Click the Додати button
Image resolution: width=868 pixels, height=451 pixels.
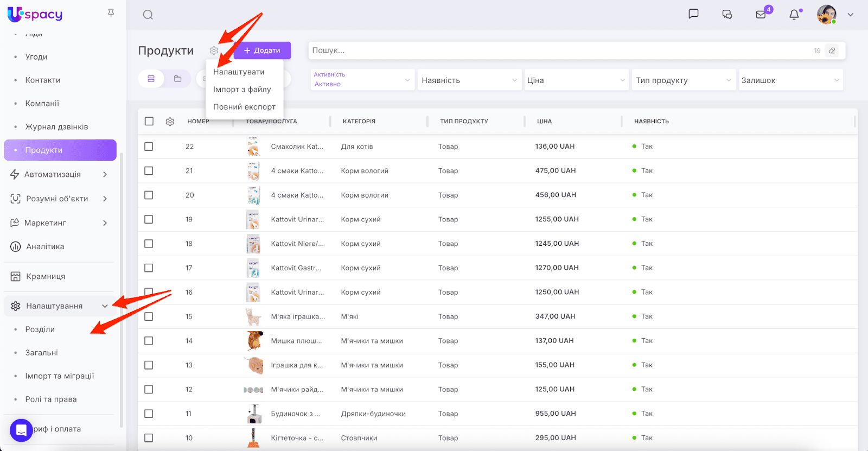pyautogui.click(x=262, y=50)
